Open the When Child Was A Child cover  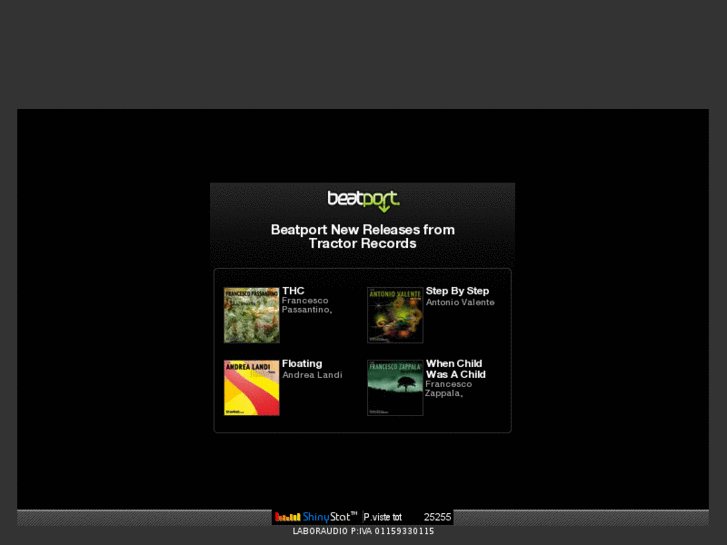click(395, 388)
